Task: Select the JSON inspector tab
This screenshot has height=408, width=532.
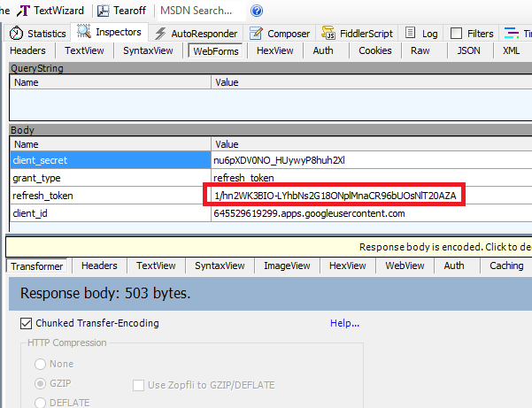Action: (468, 50)
